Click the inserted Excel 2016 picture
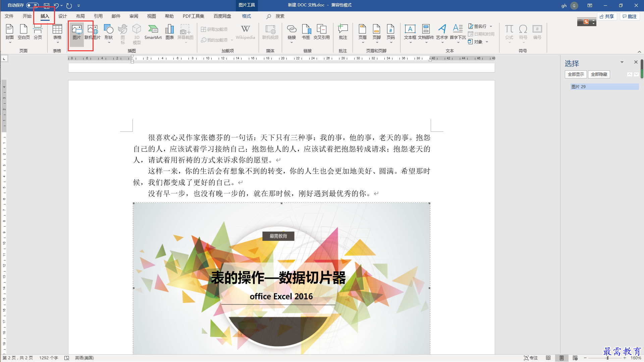 [x=281, y=278]
